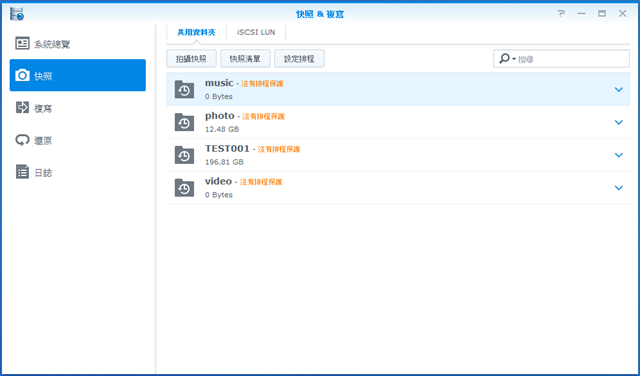The image size is (640, 376).
Task: Click the 196.81 GB size text
Action: click(224, 162)
